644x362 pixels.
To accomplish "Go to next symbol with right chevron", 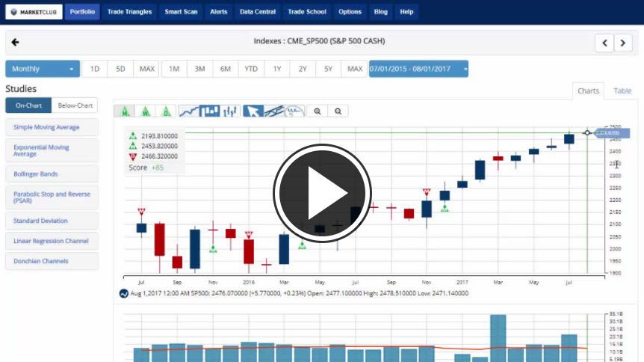I will coord(623,43).
